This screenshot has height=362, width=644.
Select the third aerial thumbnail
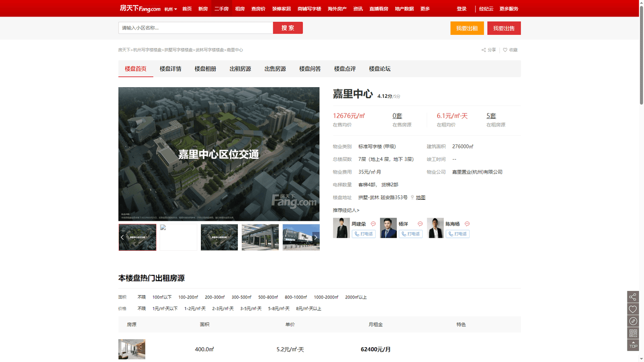(x=219, y=237)
